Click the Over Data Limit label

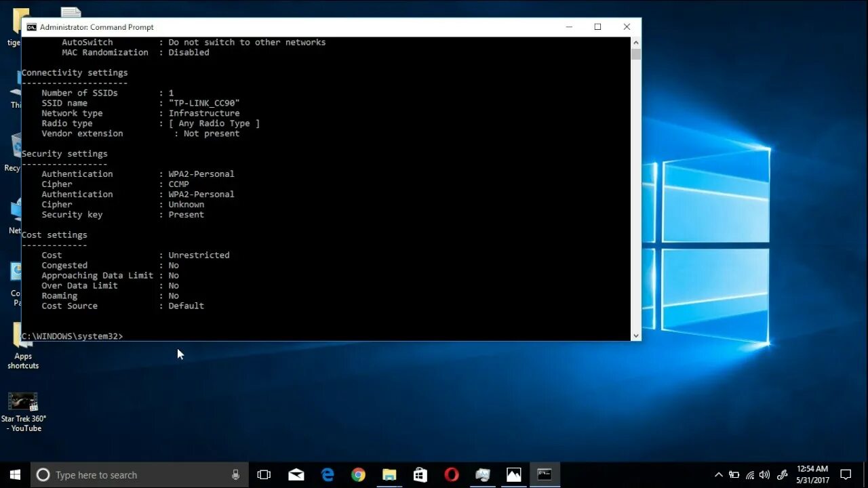tap(79, 286)
